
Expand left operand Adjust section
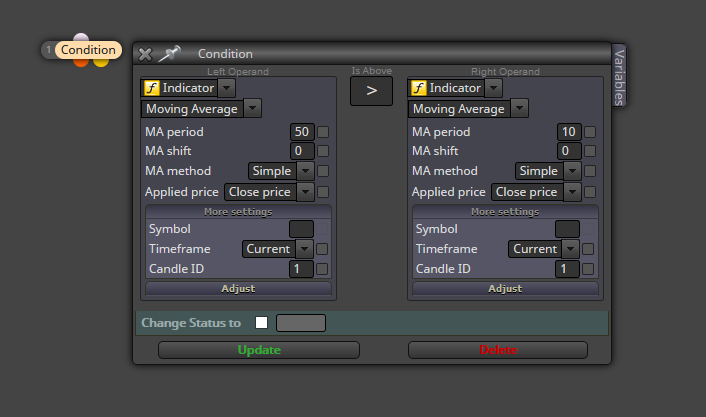[238, 288]
